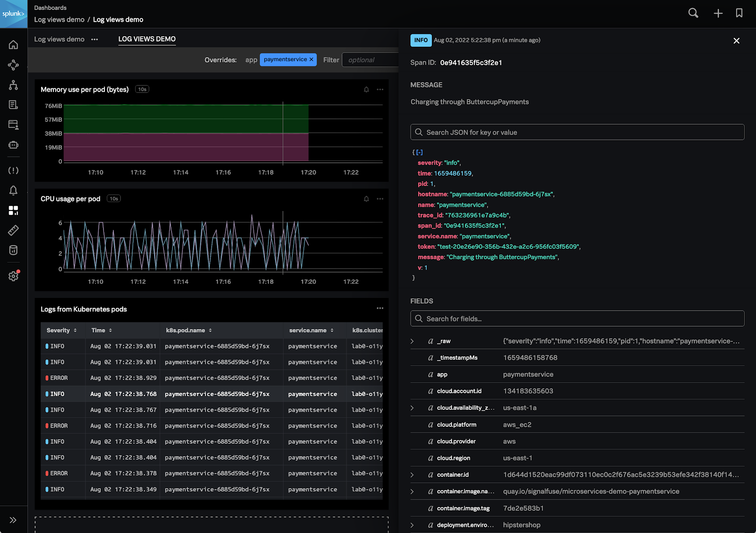Open Settings via the gear icon
Image resolution: width=756 pixels, height=533 pixels.
(13, 276)
